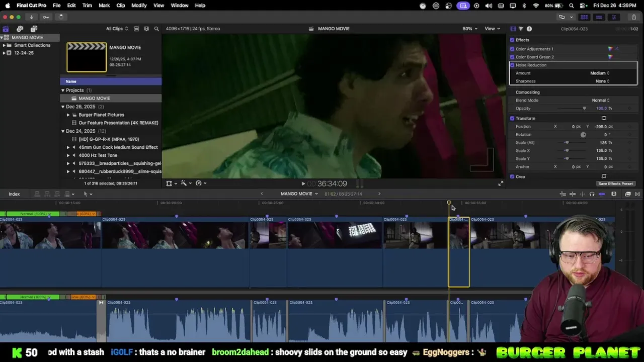Expand the Smart Collections folder
The image size is (644, 362).
pos(4,45)
